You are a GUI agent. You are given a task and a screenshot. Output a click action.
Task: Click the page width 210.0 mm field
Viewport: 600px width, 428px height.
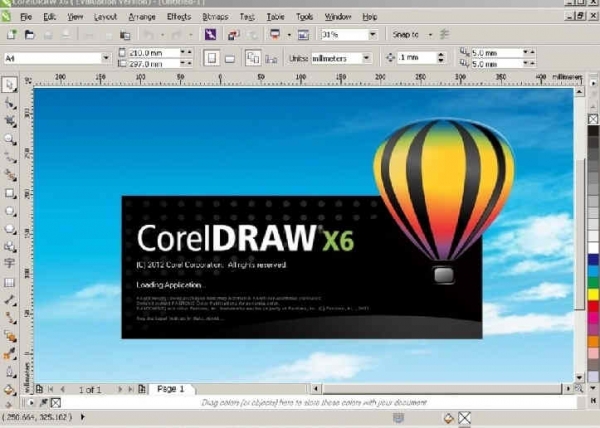(x=153, y=52)
